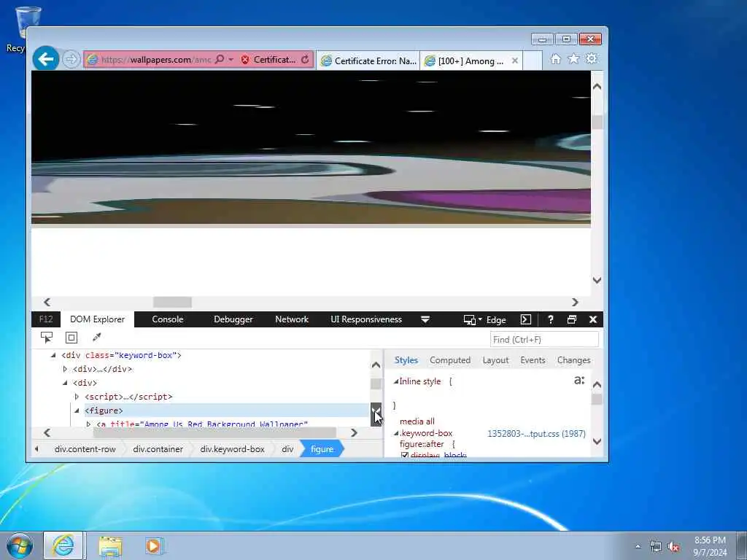The height and width of the screenshot is (560, 747).
Task: Select the Styles tab
Action: 406,360
